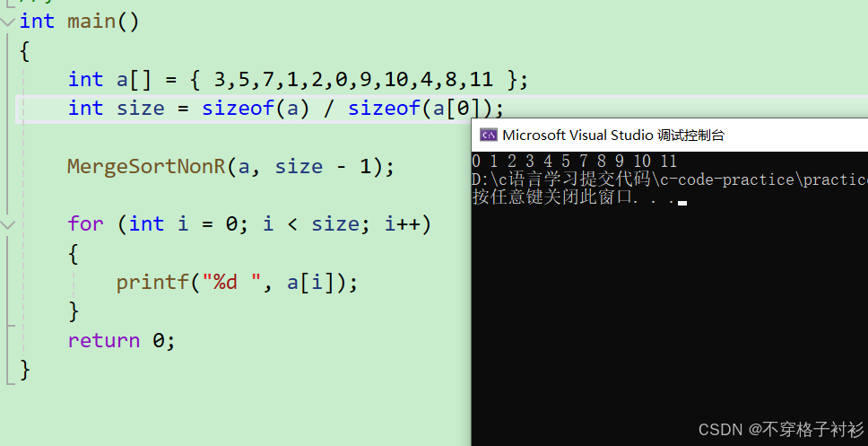Click the console path line starting 'D:\c'
The image size is (868, 446).
(x=670, y=179)
